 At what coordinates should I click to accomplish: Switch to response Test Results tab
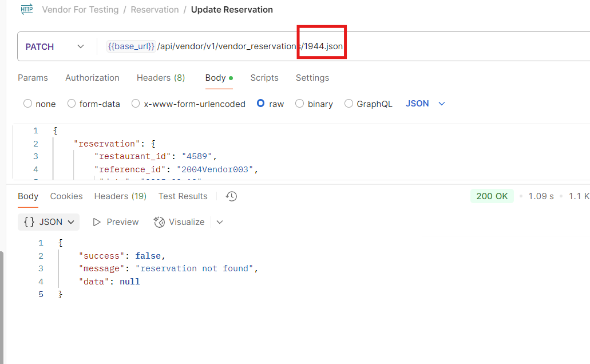coord(183,196)
